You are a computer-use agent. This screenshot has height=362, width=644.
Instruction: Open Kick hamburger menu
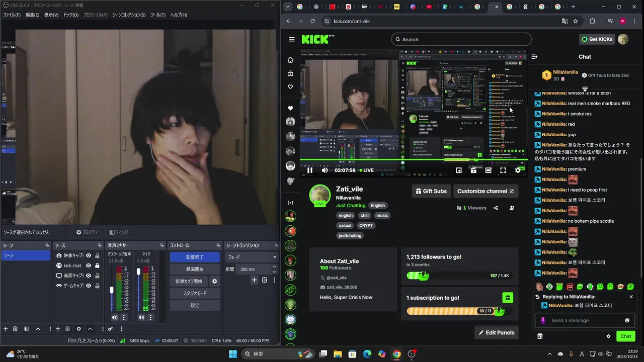(x=292, y=39)
